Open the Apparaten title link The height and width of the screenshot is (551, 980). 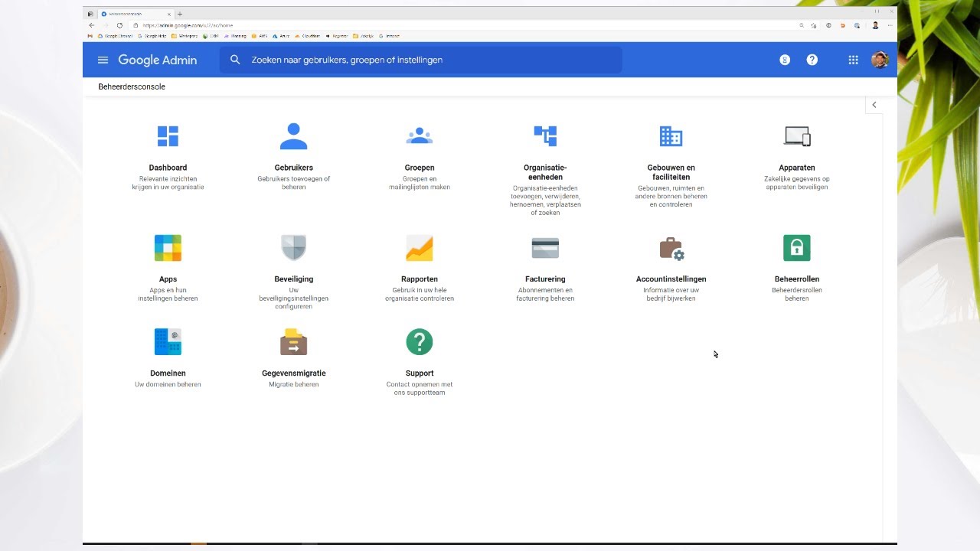[797, 168]
